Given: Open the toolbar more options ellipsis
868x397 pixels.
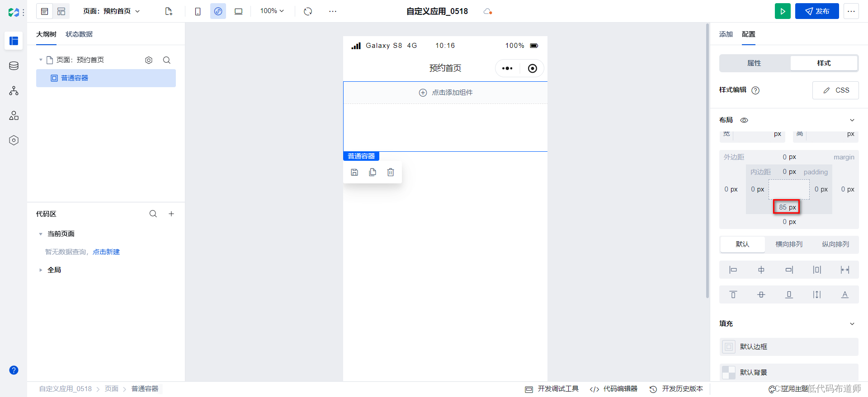Looking at the screenshot, I should click(333, 11).
